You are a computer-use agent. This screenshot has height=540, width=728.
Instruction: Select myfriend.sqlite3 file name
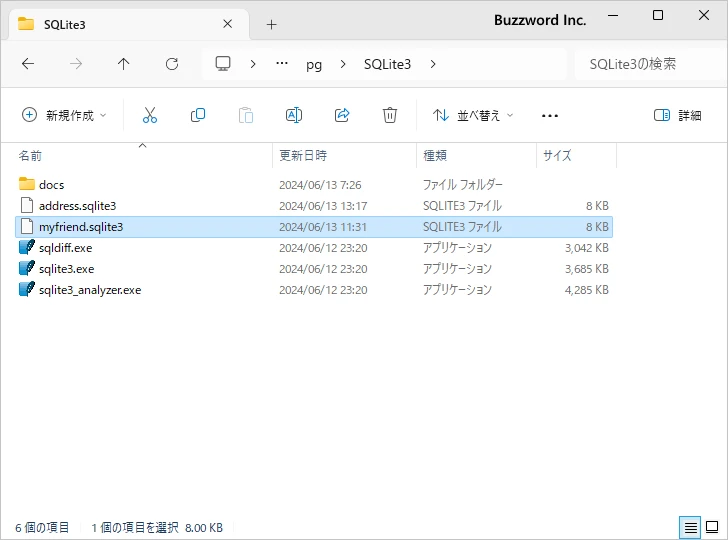pos(81,227)
